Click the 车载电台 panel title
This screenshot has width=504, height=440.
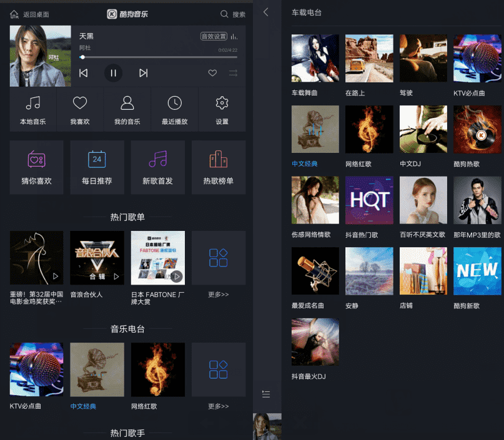306,13
